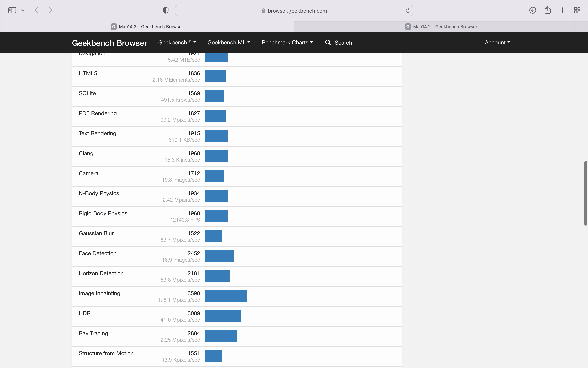This screenshot has height=368, width=588.
Task: Switch to the second Mac14,2 tab
Action: tap(441, 27)
